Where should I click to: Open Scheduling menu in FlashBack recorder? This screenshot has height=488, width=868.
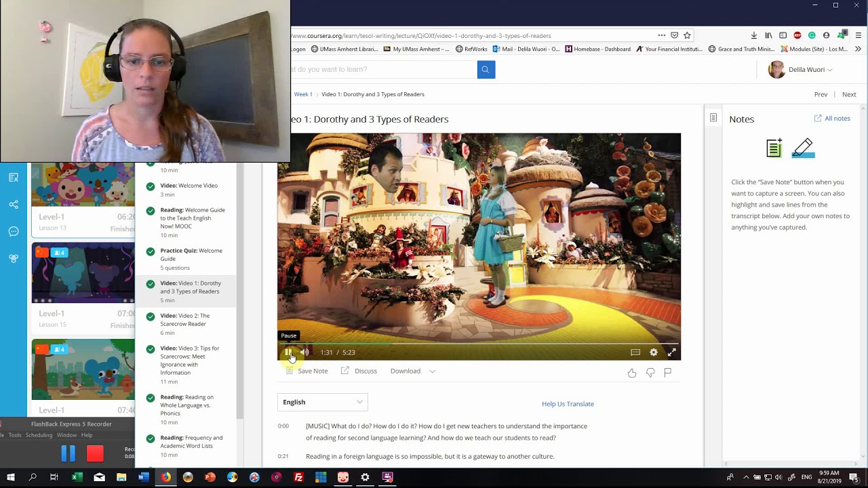click(39, 435)
